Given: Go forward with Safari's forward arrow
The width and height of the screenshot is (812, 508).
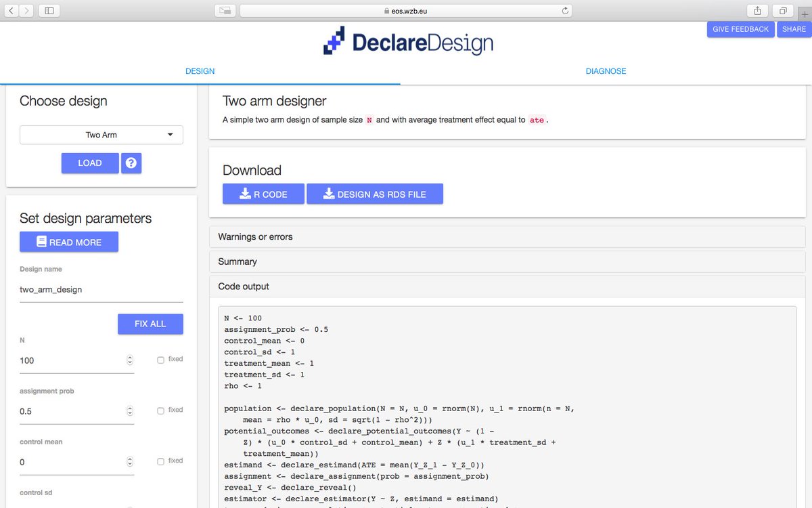Looking at the screenshot, I should [27, 11].
